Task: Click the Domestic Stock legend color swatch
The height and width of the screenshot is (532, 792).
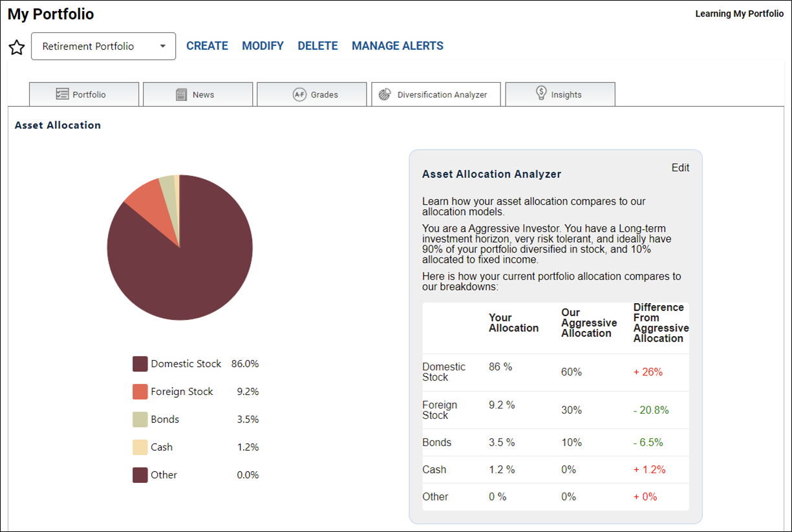Action: pyautogui.click(x=140, y=364)
